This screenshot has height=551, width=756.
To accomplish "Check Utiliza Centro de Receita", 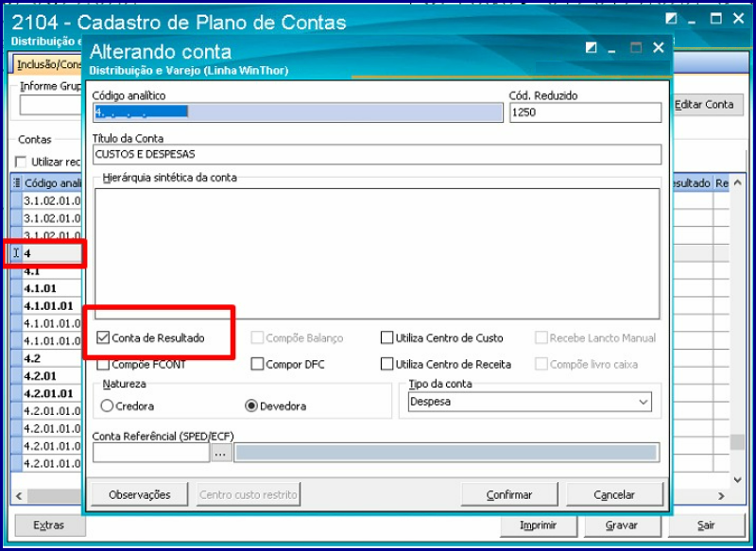I will [x=387, y=364].
